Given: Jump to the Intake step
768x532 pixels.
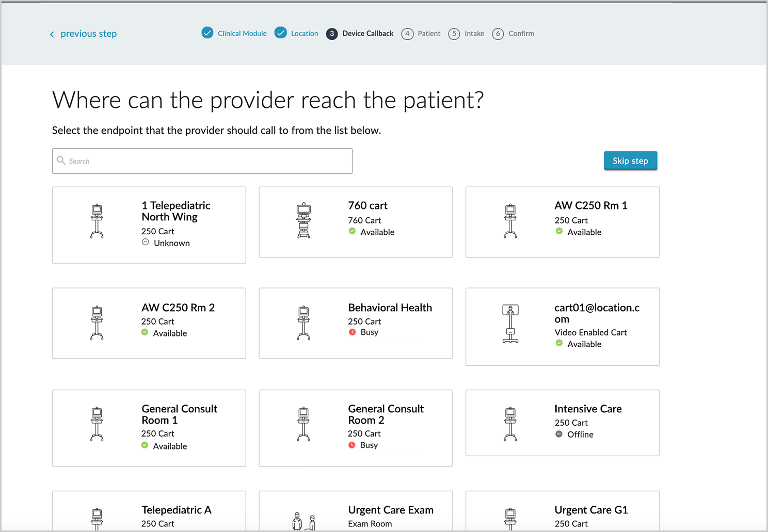Looking at the screenshot, I should [x=474, y=34].
